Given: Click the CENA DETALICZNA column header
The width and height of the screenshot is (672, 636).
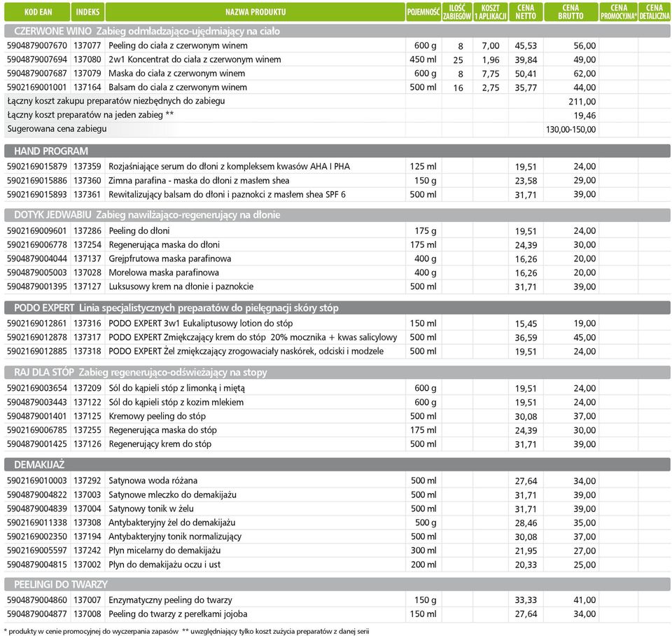Looking at the screenshot, I should click(x=654, y=12).
